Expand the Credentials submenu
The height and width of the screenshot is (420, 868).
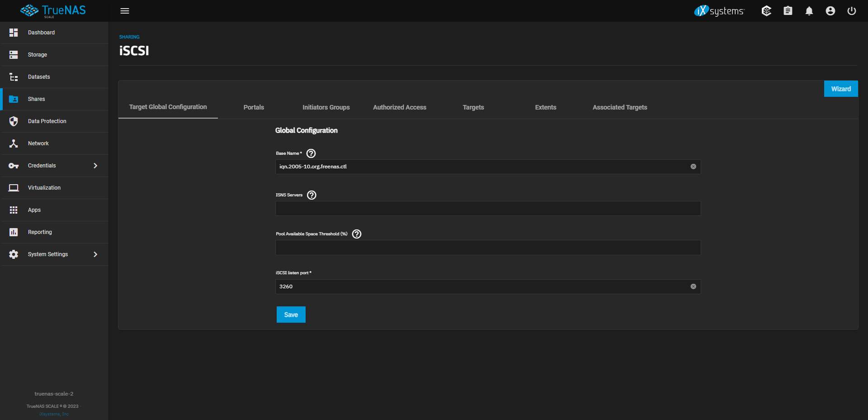[x=95, y=166]
